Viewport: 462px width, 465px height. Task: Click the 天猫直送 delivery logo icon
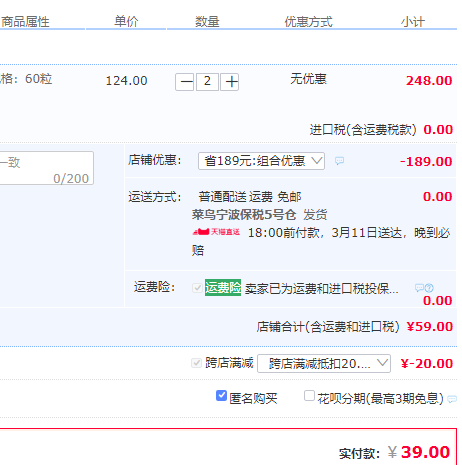click(216, 232)
